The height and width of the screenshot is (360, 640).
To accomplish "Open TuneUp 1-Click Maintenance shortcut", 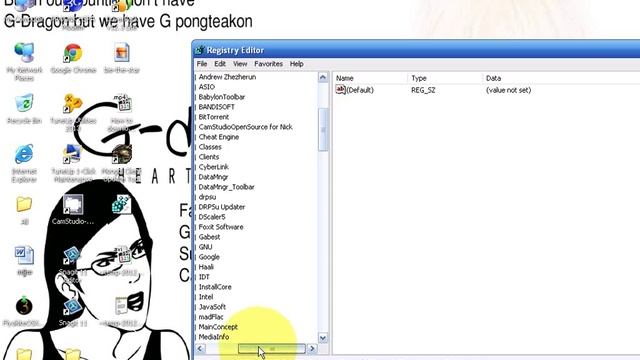I will [73, 163].
